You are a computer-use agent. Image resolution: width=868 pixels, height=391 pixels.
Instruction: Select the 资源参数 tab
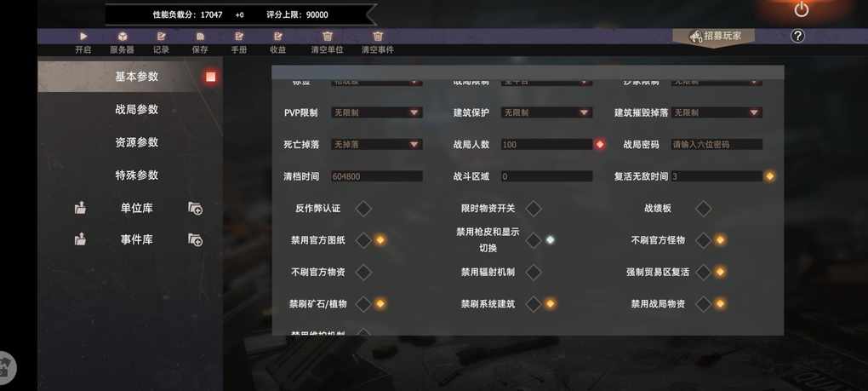coord(137,142)
